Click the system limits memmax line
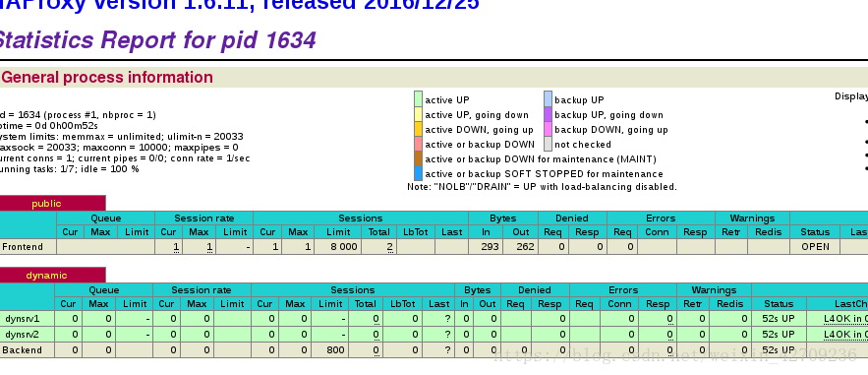This screenshot has width=868, height=375. (122, 136)
